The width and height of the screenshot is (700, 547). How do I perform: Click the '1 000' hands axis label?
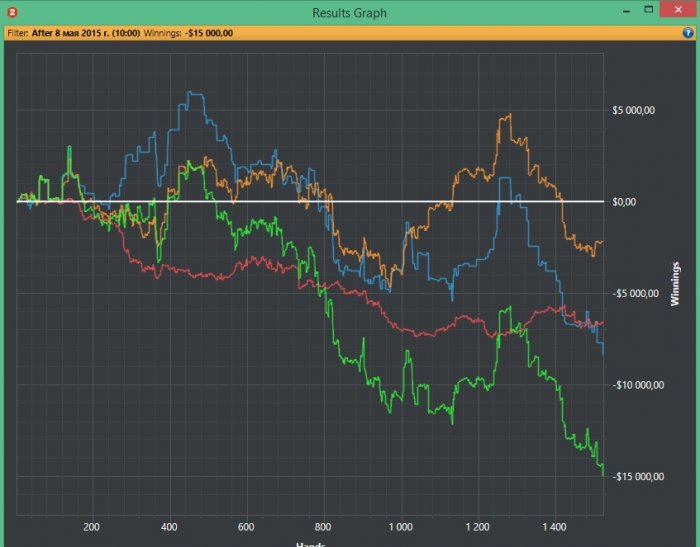[400, 527]
